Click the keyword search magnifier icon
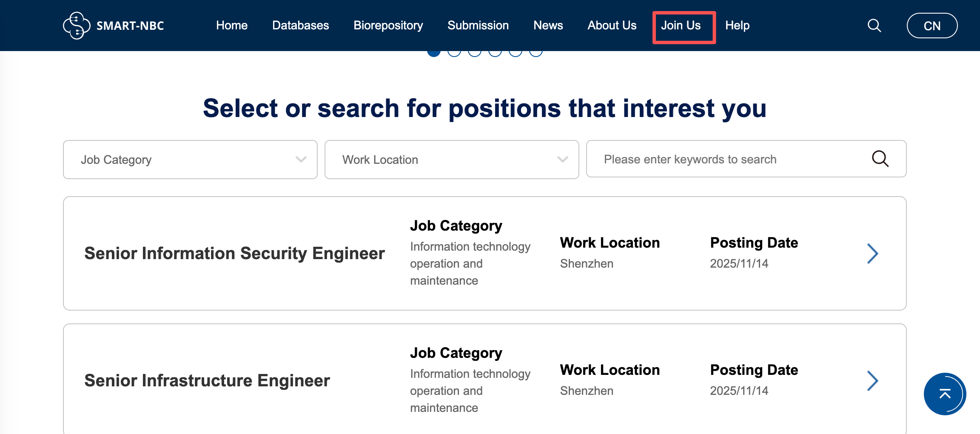 click(x=880, y=159)
